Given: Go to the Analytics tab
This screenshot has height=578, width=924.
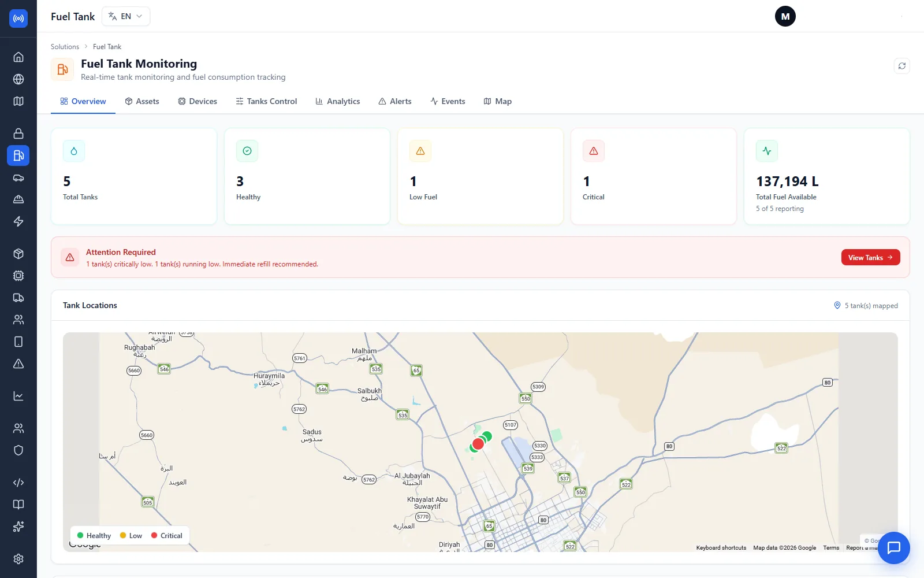Looking at the screenshot, I should (338, 101).
